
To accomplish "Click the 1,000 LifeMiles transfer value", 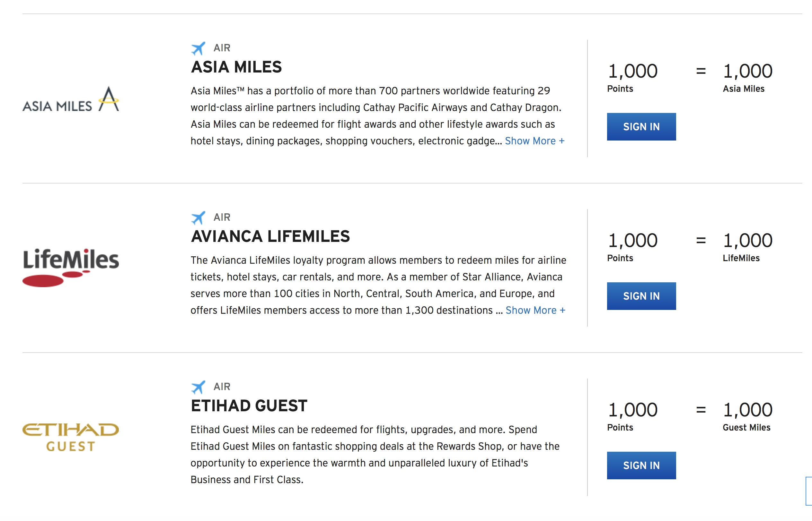I will tap(747, 241).
